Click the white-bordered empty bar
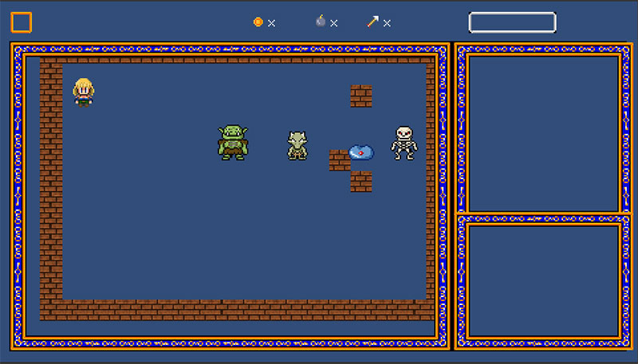This screenshot has height=364, width=638. pyautogui.click(x=512, y=22)
